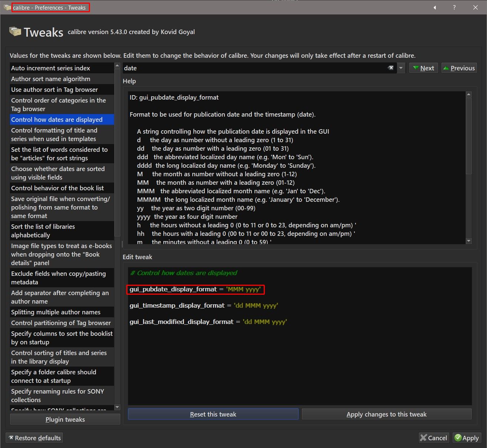Go to the Previous search match
Image resolution: width=487 pixels, height=448 pixels.
pos(459,68)
